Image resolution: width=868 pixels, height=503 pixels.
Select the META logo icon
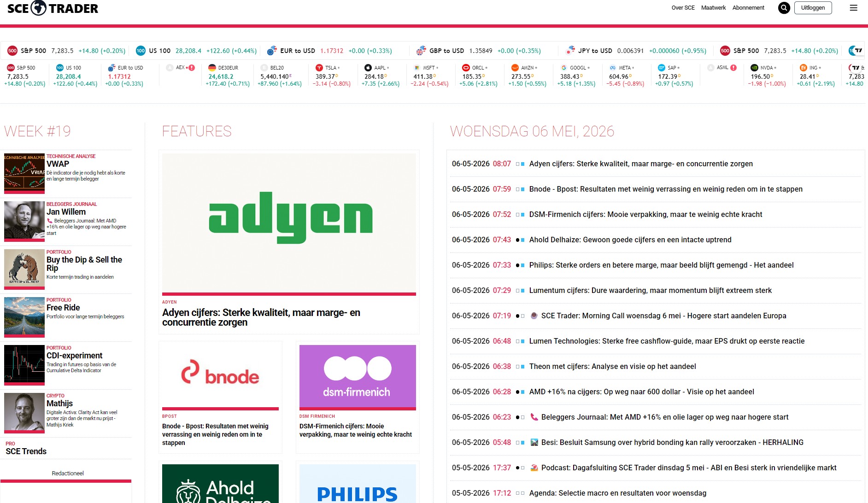click(612, 68)
